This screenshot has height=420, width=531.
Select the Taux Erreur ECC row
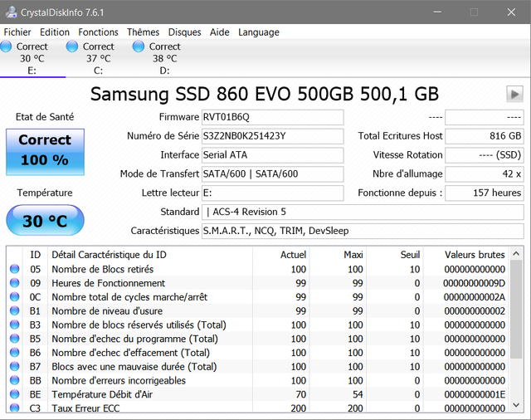point(258,407)
